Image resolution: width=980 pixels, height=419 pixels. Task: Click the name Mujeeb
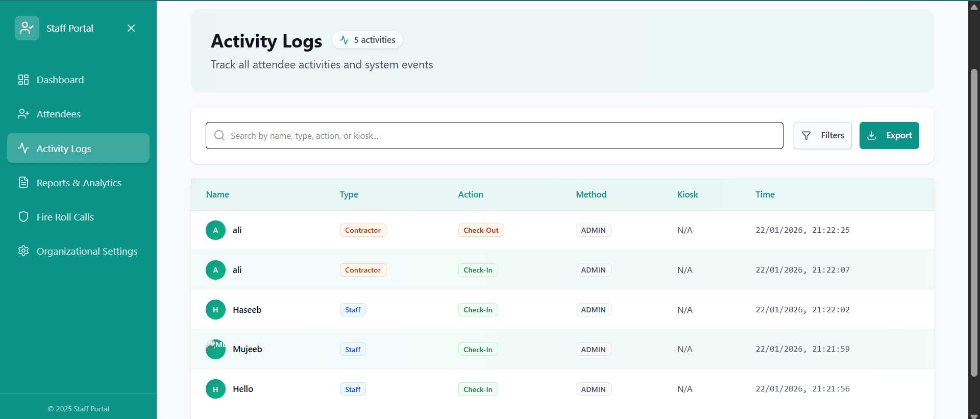(x=248, y=349)
